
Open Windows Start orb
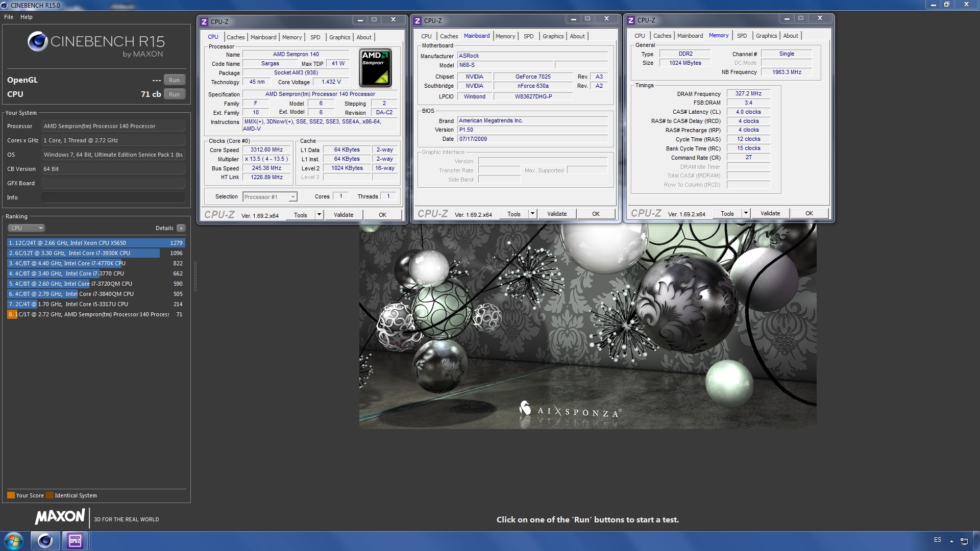(14, 541)
